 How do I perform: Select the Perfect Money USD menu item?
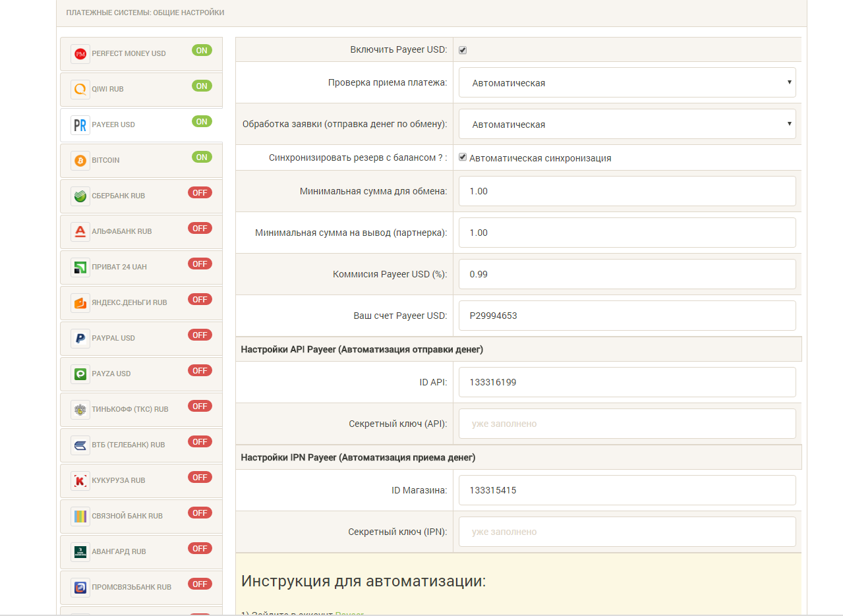141,54
